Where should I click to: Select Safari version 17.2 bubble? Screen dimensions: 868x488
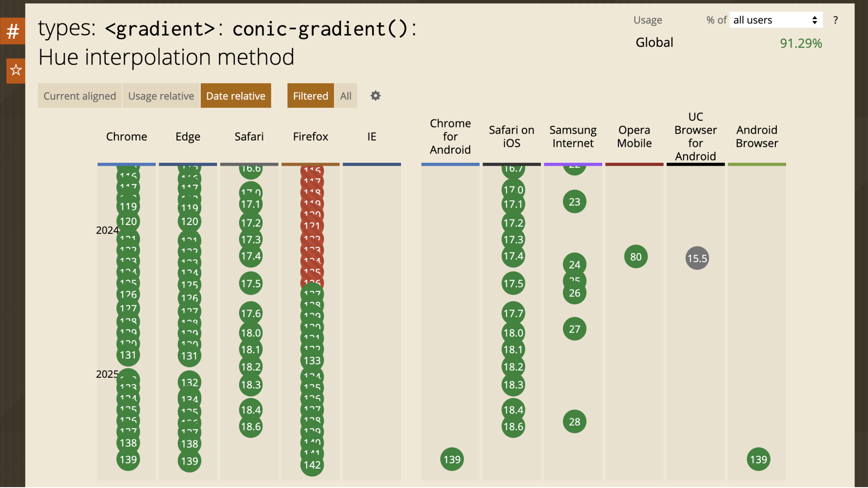[x=251, y=223]
